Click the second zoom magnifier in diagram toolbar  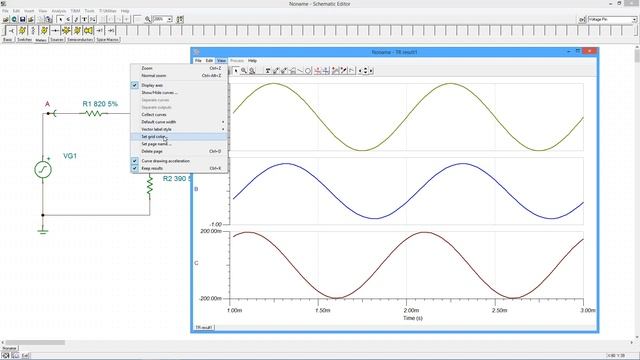coord(252,71)
